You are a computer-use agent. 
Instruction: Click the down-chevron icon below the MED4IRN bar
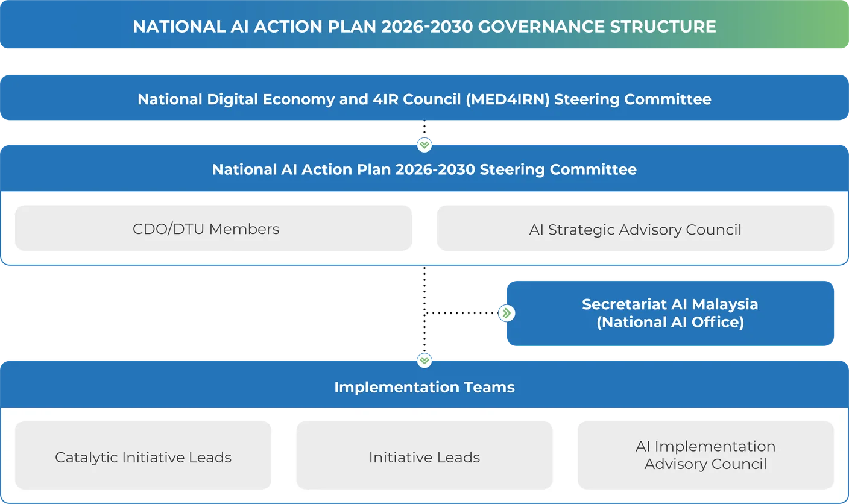[424, 145]
